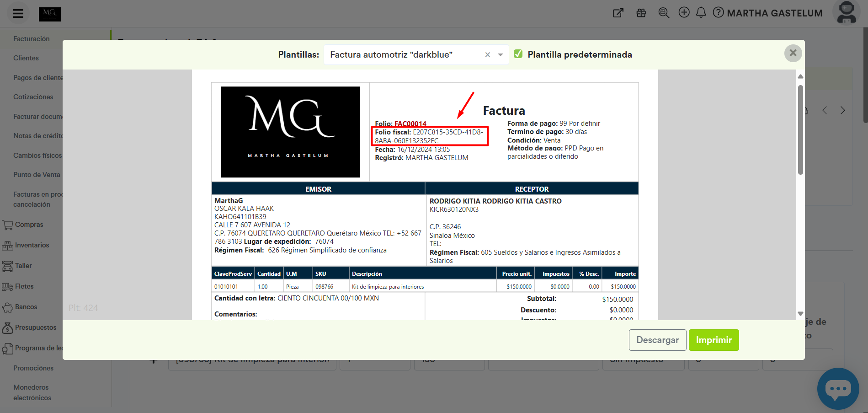Select Inventarios in the sidebar
The height and width of the screenshot is (413, 868).
32,245
